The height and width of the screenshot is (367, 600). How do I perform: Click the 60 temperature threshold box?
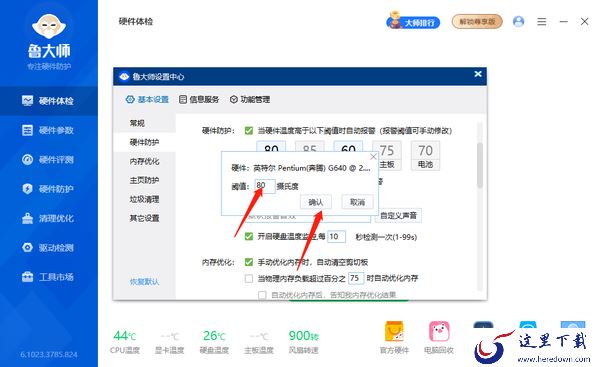348,147
